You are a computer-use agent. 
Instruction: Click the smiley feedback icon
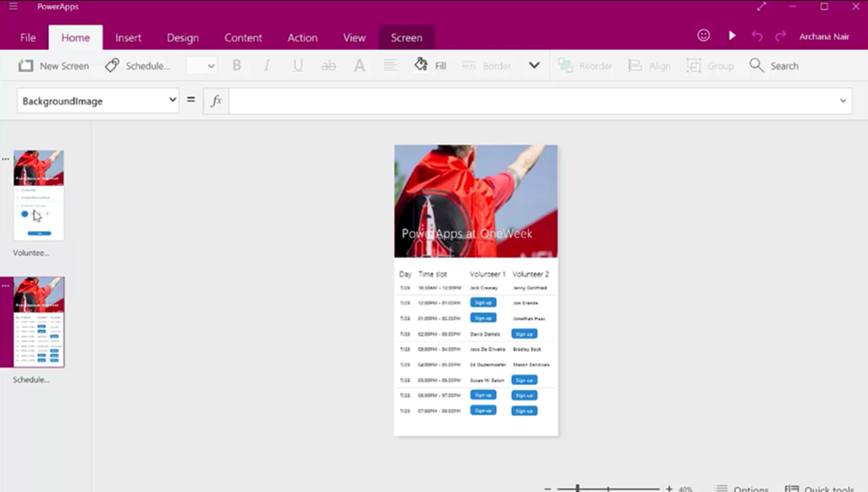tap(704, 36)
